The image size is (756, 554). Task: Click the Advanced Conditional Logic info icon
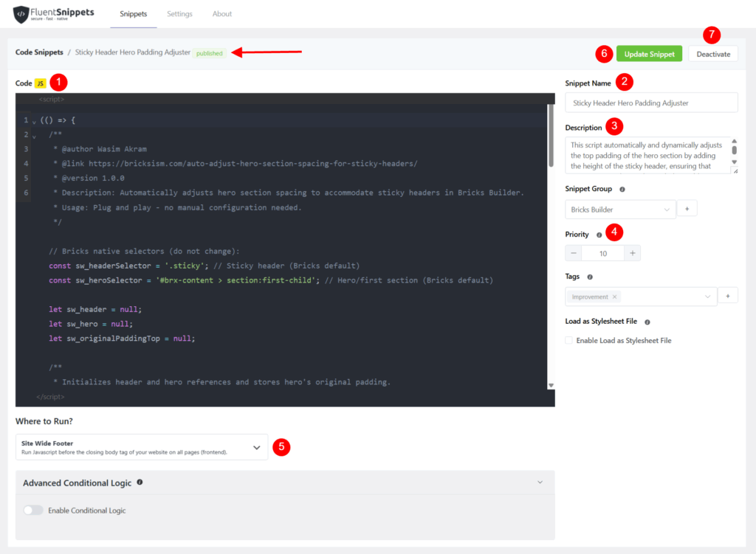140,482
